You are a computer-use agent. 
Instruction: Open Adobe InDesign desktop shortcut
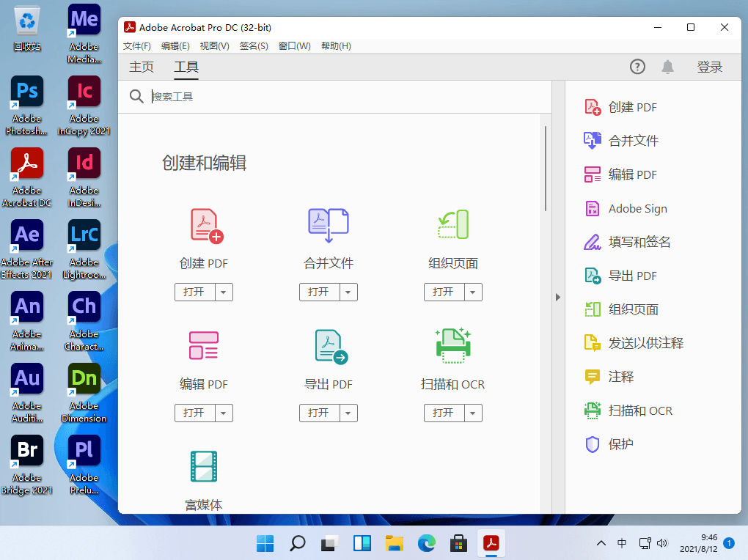click(x=84, y=177)
